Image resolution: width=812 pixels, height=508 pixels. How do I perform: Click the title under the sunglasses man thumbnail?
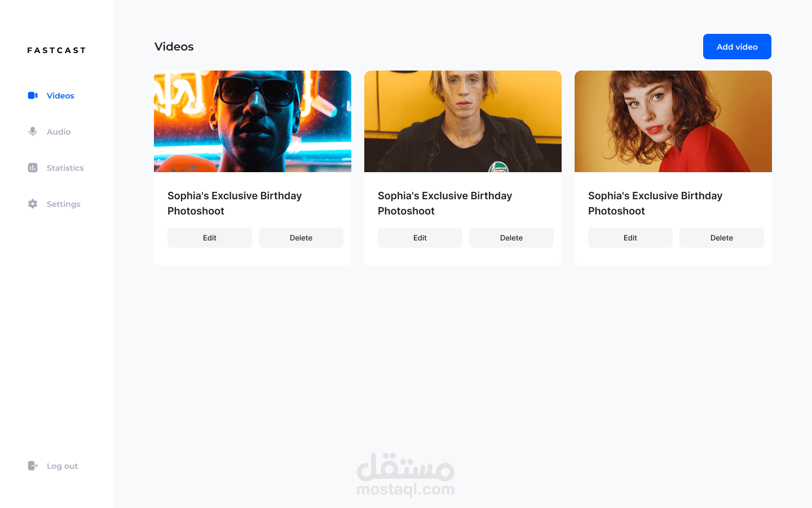tap(235, 203)
